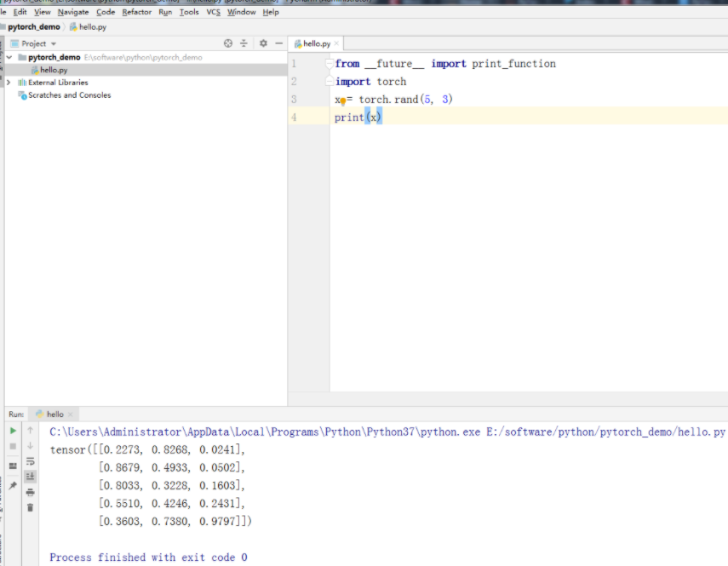Open the Tools menu
728x566 pixels.
pos(189,12)
